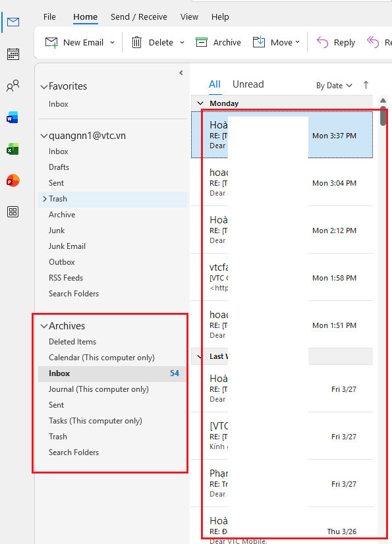Show All messages tab

click(x=215, y=84)
